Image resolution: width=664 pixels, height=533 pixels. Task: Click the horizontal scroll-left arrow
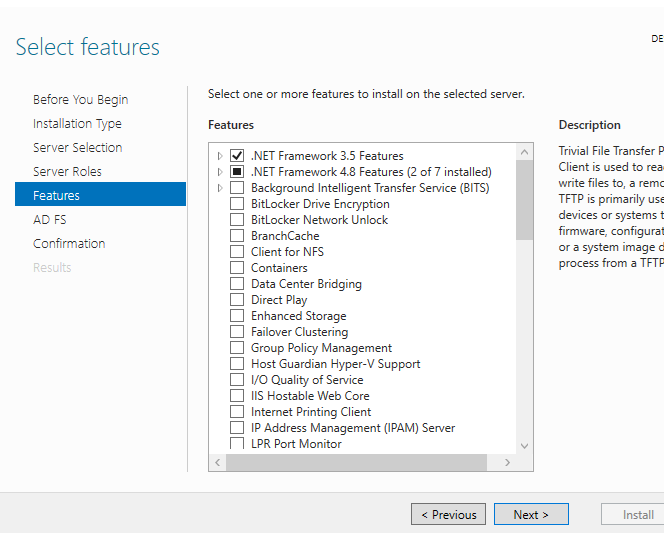tap(217, 462)
